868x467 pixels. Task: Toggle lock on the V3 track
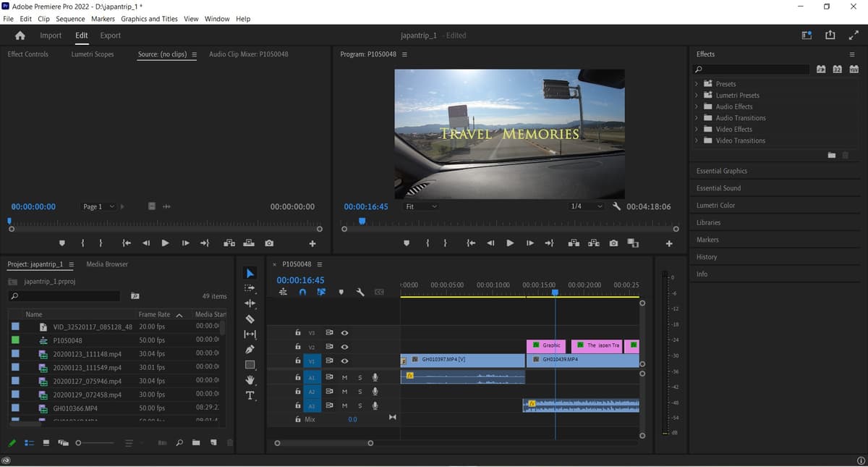[x=298, y=333]
